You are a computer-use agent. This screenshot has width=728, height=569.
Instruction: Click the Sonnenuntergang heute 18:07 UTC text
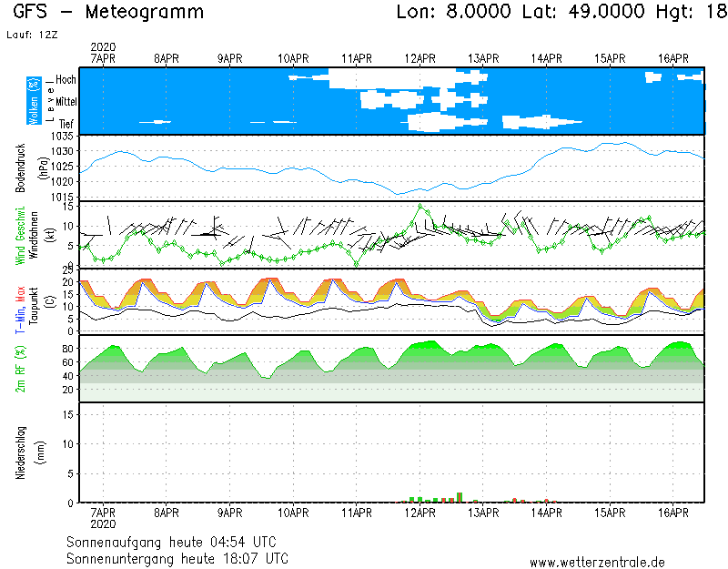point(178,557)
